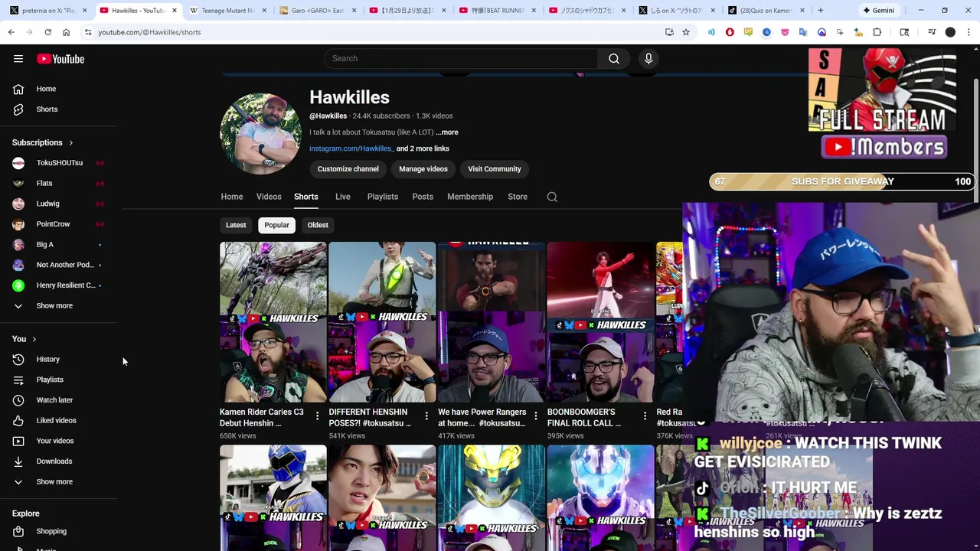This screenshot has height=551, width=980.
Task: Start voice search with microphone icon
Action: pos(648,59)
